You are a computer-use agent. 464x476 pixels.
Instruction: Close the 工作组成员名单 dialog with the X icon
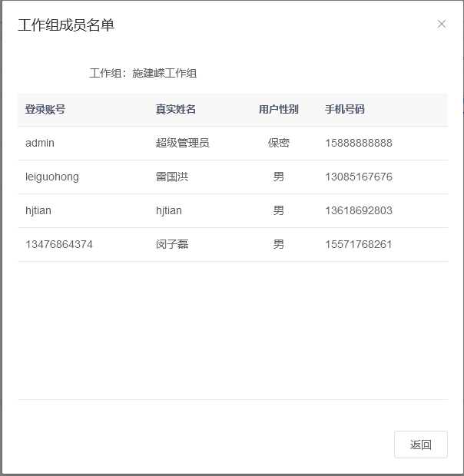[x=442, y=24]
